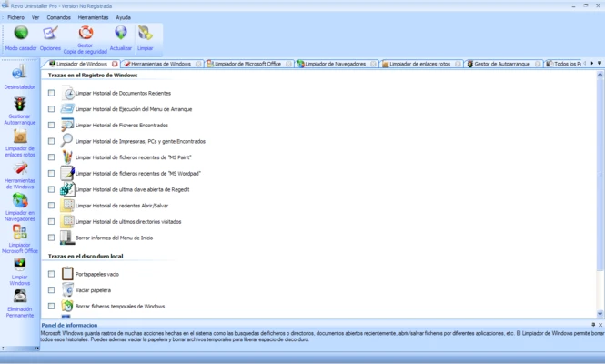
Task: Click the Limpiar toolbar icon
Action: [145, 33]
